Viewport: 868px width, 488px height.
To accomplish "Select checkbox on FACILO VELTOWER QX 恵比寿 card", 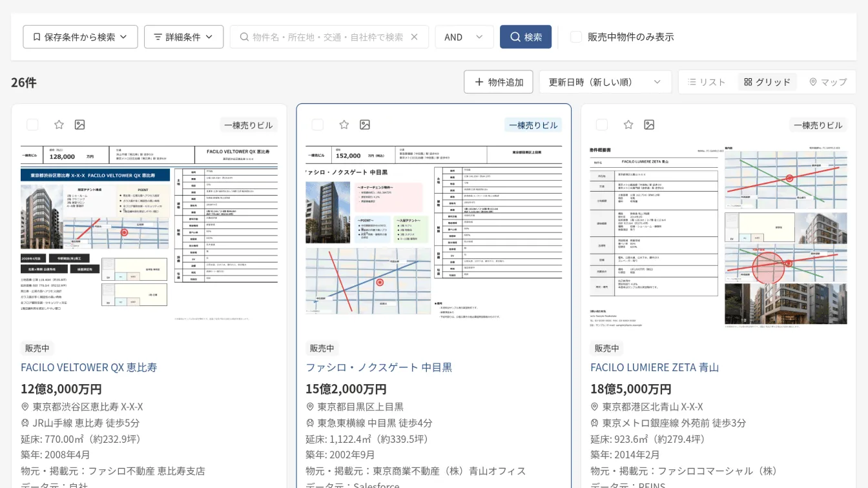I will [32, 125].
